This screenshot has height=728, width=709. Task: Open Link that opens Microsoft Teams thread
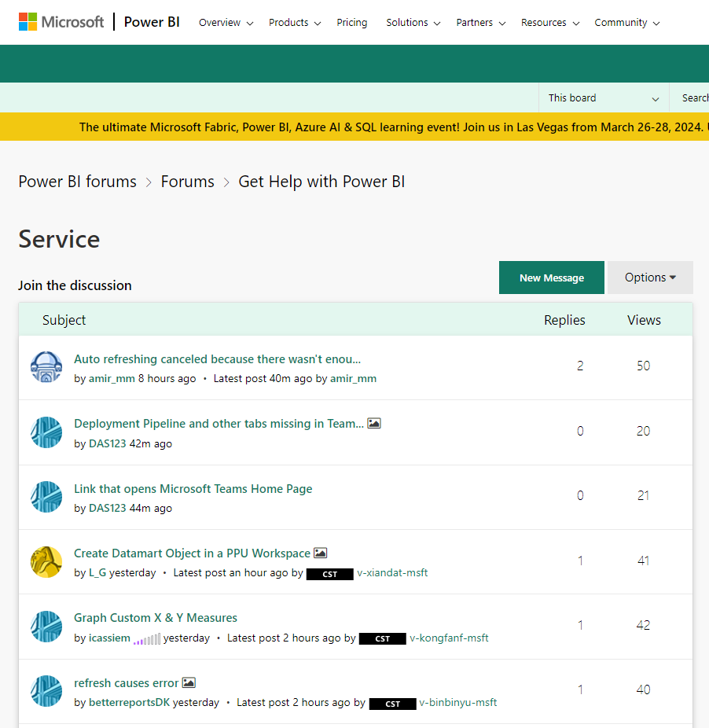click(x=193, y=488)
